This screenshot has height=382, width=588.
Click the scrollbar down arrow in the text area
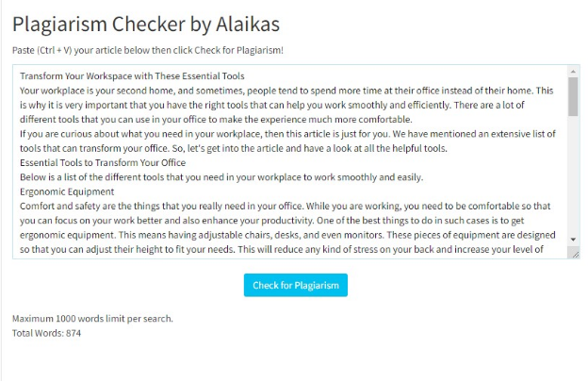573,241
